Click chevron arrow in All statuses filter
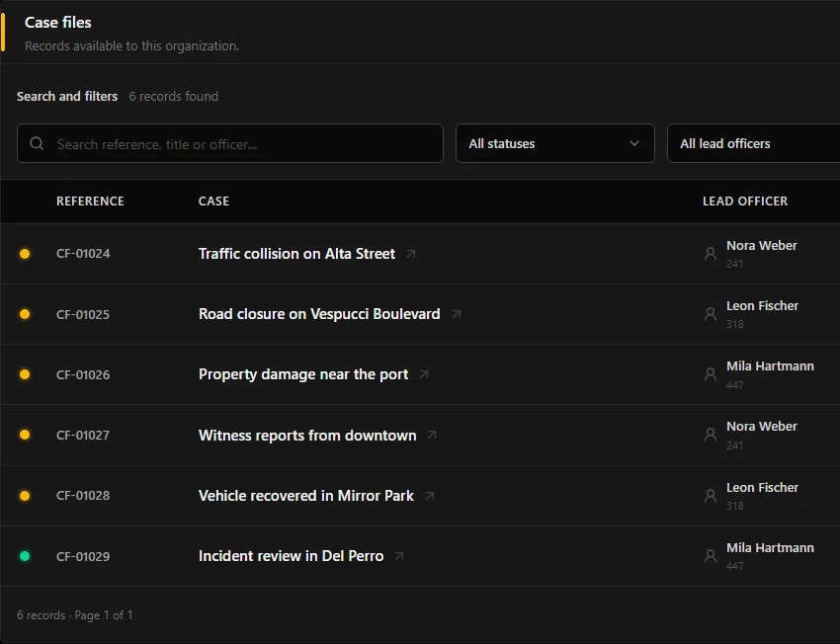 pos(634,143)
